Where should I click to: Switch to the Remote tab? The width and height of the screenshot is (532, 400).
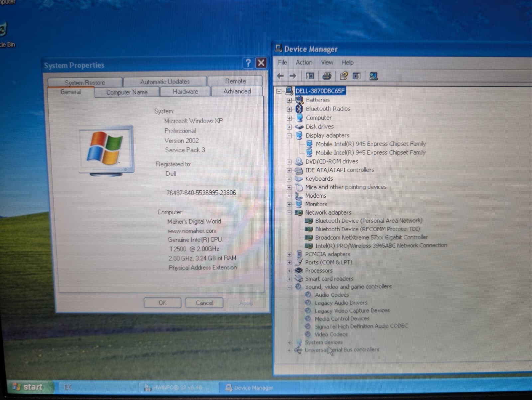pyautogui.click(x=235, y=81)
